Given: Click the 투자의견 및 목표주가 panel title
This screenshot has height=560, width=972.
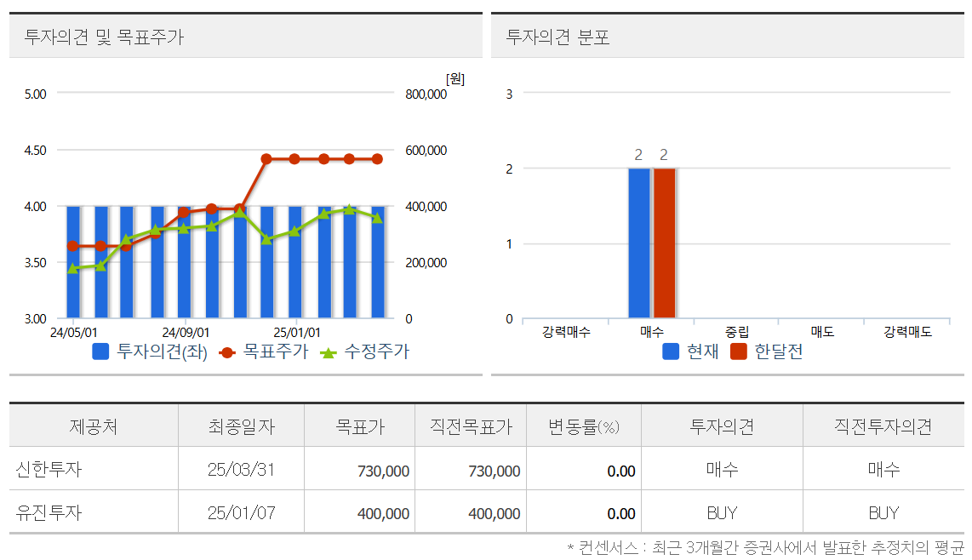Looking at the screenshot, I should click(104, 37).
